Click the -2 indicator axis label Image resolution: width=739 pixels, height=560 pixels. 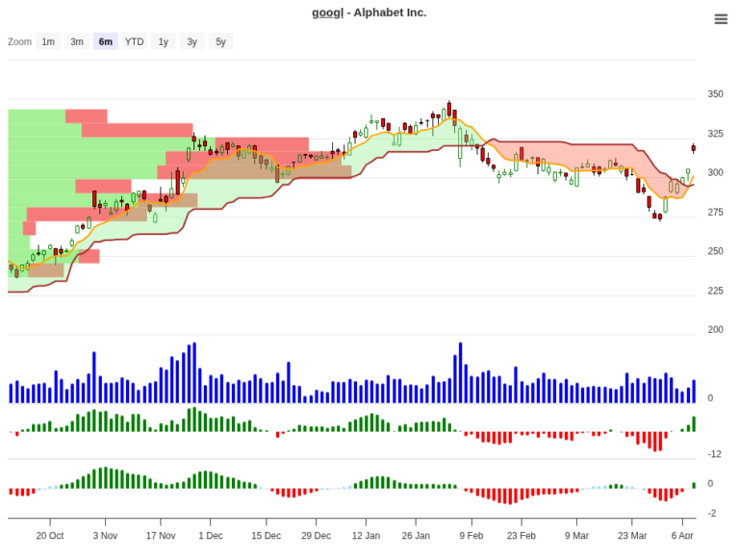[x=712, y=513]
